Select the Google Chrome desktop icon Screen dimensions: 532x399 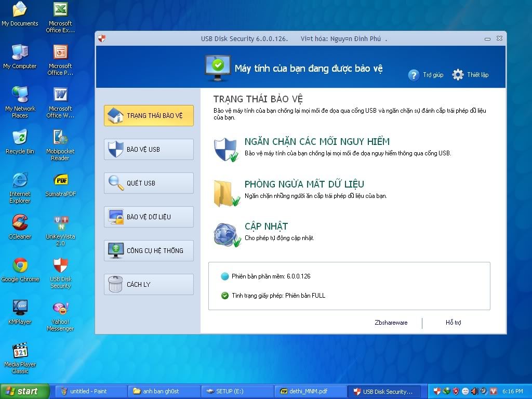click(20, 270)
